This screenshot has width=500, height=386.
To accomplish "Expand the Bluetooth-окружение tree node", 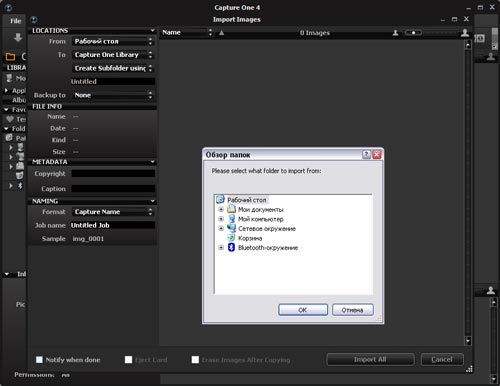I will 221,248.
